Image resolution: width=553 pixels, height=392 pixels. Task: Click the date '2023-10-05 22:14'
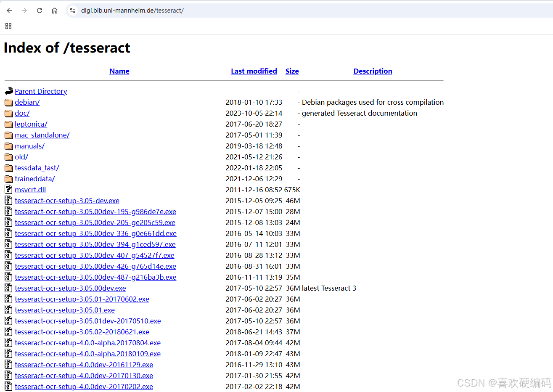(x=254, y=113)
